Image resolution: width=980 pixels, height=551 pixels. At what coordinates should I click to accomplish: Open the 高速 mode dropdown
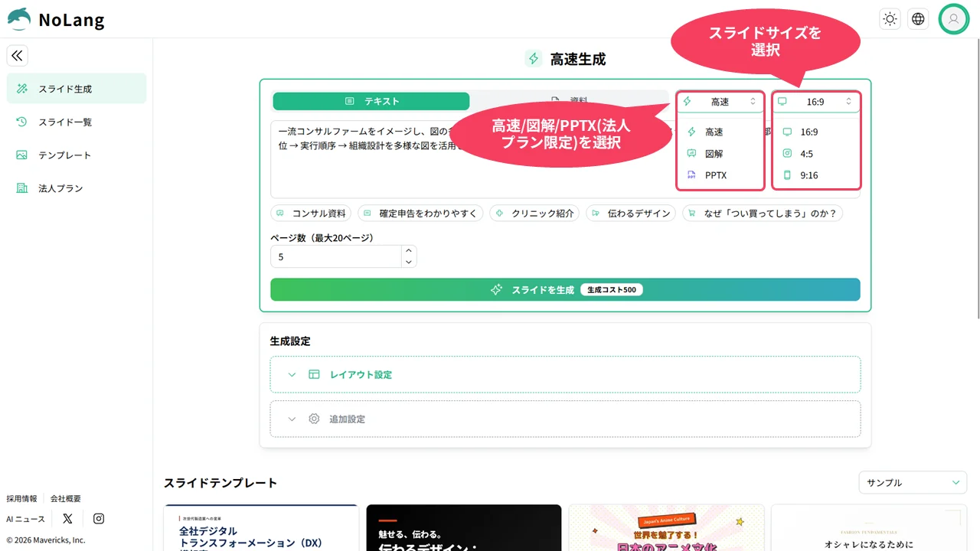[x=720, y=102]
